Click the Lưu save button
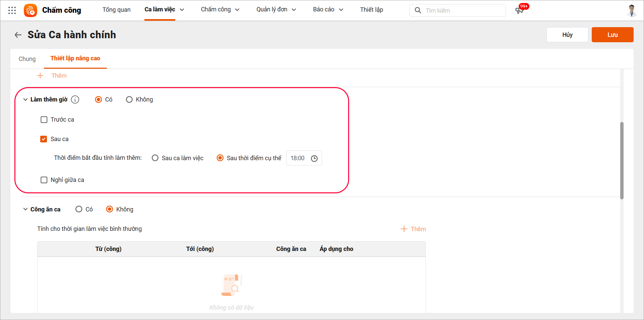 click(x=612, y=35)
